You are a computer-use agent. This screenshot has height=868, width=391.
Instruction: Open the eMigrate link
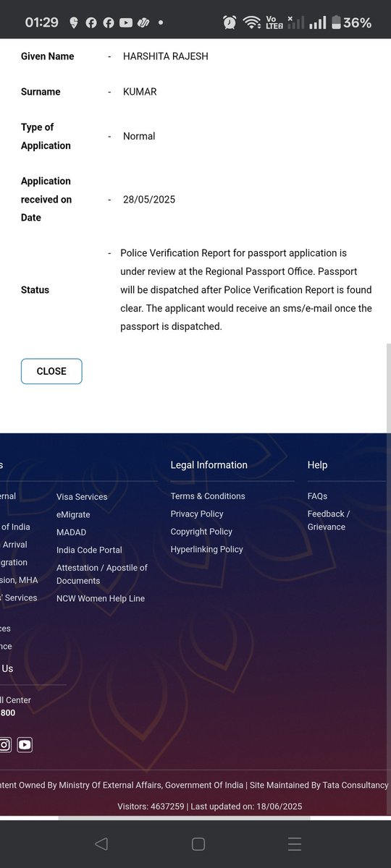tap(75, 514)
